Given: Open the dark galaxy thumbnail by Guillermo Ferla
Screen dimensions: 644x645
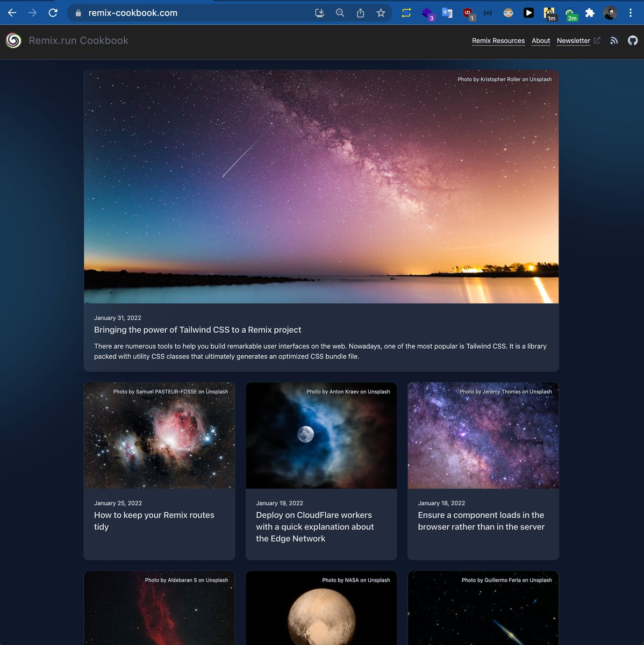Looking at the screenshot, I should [483, 608].
